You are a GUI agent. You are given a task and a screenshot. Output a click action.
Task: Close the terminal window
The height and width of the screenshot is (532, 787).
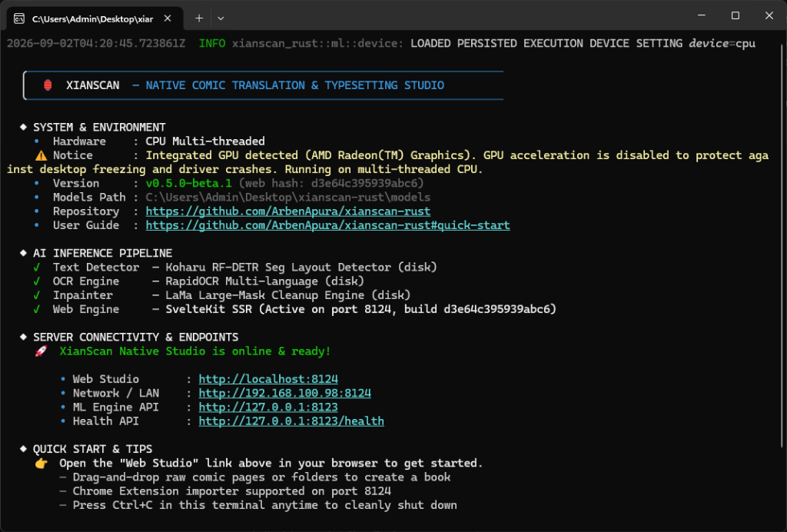(x=769, y=15)
